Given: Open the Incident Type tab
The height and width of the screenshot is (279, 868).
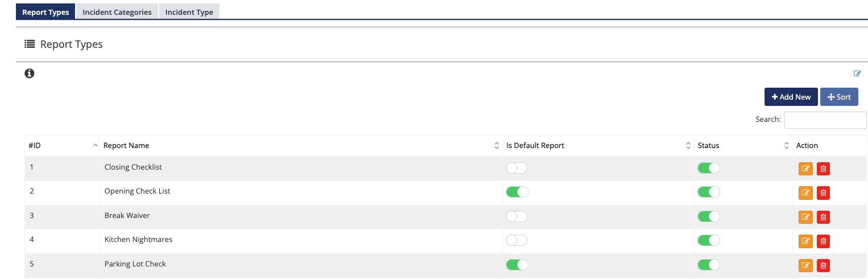Looking at the screenshot, I should click(x=189, y=12).
